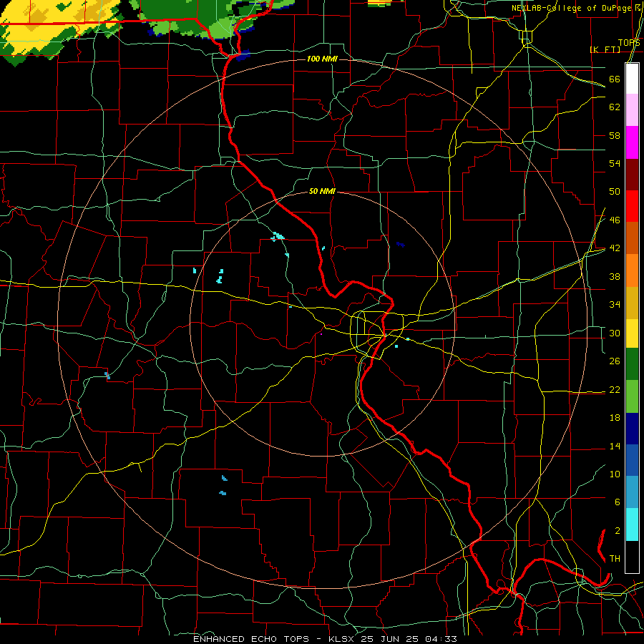Click legend value "66"

coord(615,79)
